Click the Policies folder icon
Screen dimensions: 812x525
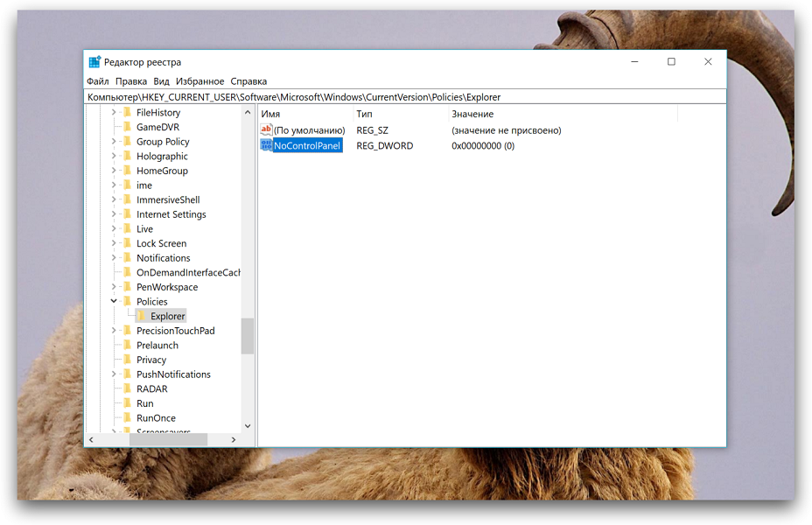point(128,301)
